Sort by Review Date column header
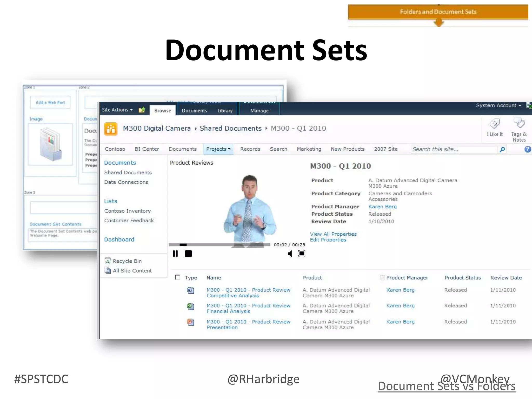Viewport: 532px width, 399px height. click(x=506, y=278)
